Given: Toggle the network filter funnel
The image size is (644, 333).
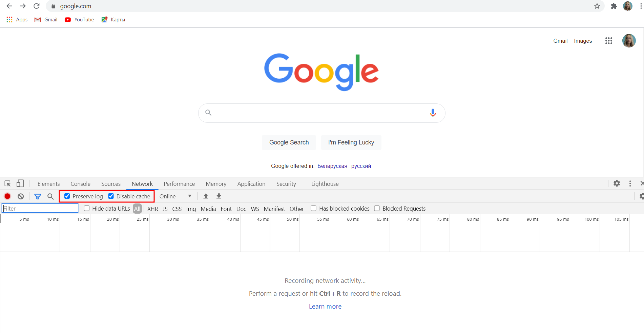Looking at the screenshot, I should click(x=38, y=196).
